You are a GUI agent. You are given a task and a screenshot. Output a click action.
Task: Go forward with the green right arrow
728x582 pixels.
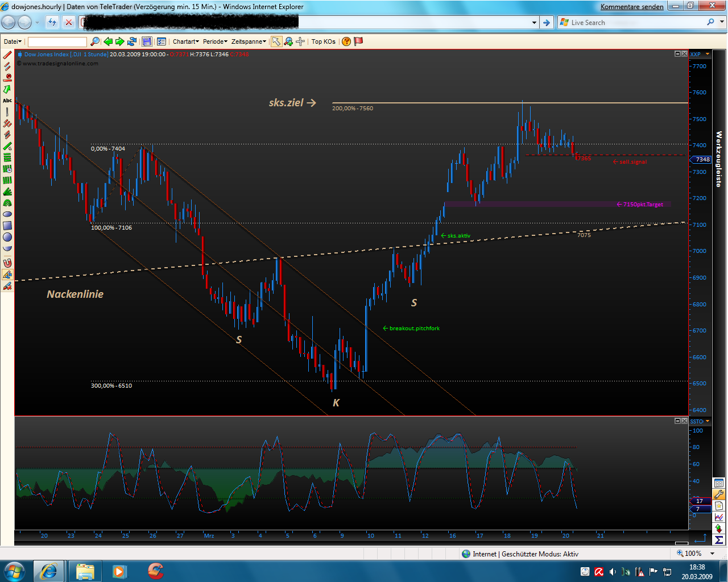119,41
